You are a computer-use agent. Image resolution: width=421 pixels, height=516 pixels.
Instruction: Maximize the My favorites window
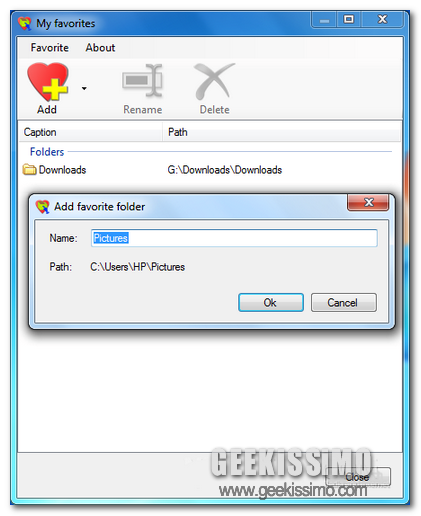[349, 19]
